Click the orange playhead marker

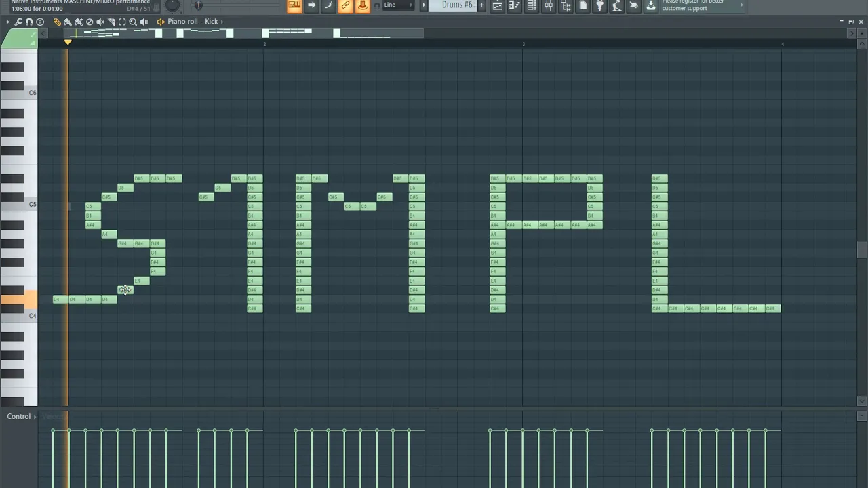(68, 43)
